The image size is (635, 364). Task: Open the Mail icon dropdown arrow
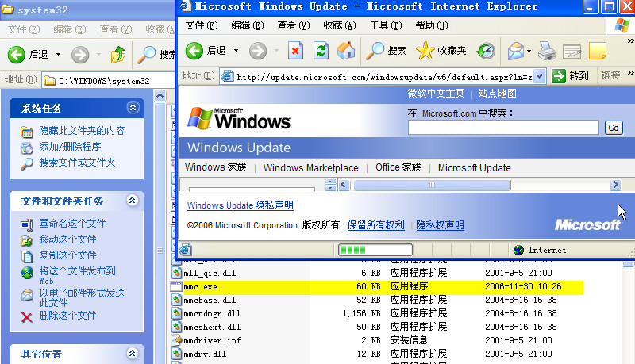(529, 51)
